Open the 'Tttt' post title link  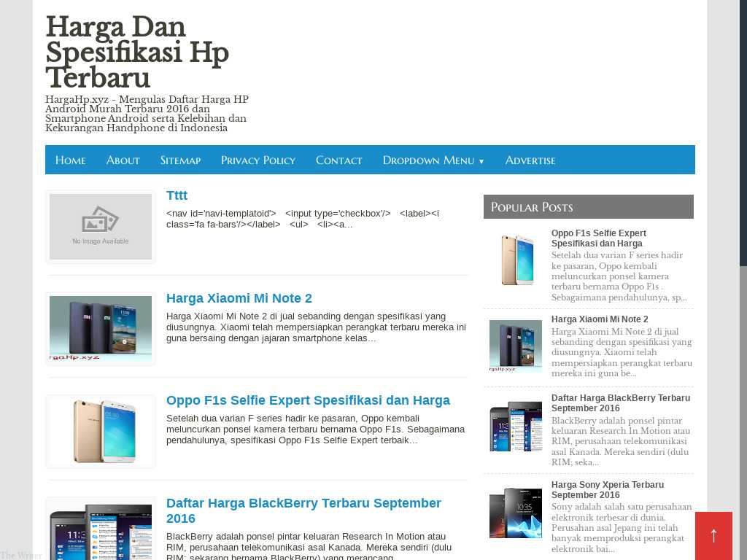pos(177,195)
